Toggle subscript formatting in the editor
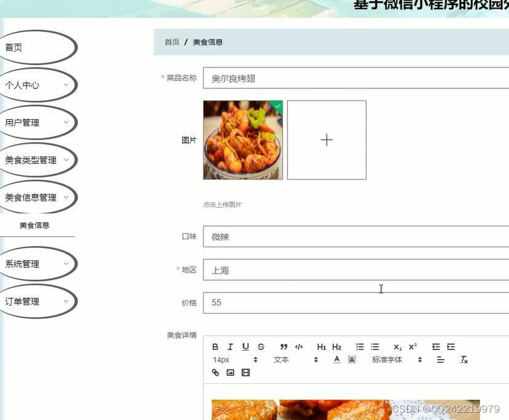The width and height of the screenshot is (509, 420). 397,346
